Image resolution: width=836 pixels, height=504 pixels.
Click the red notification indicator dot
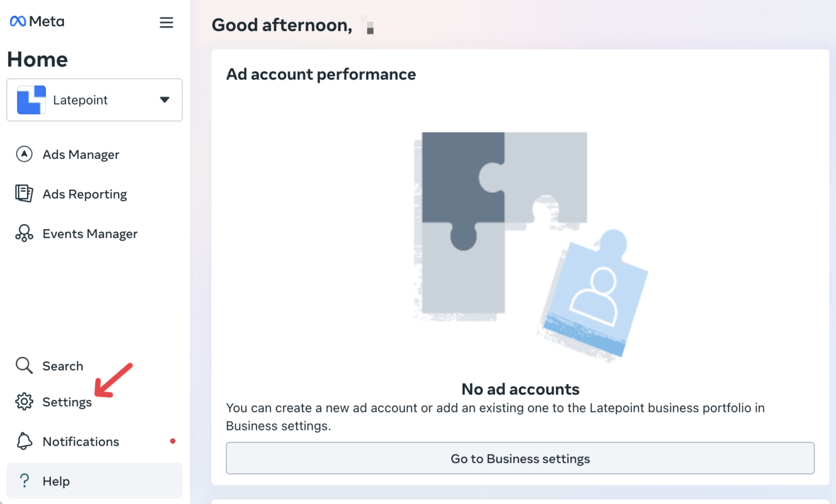173,441
